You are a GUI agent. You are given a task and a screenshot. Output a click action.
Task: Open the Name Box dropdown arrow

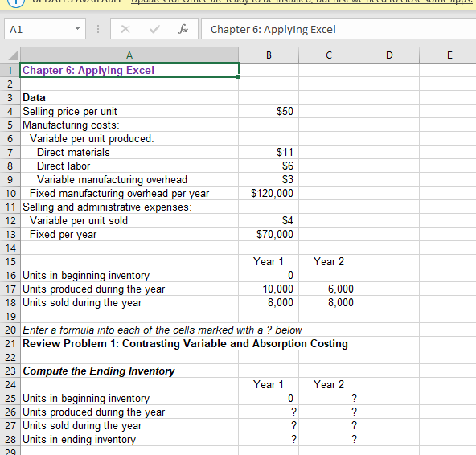(77, 28)
